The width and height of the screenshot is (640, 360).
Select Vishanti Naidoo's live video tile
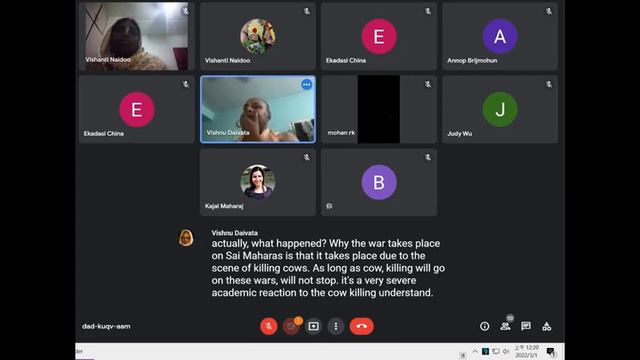click(x=137, y=36)
